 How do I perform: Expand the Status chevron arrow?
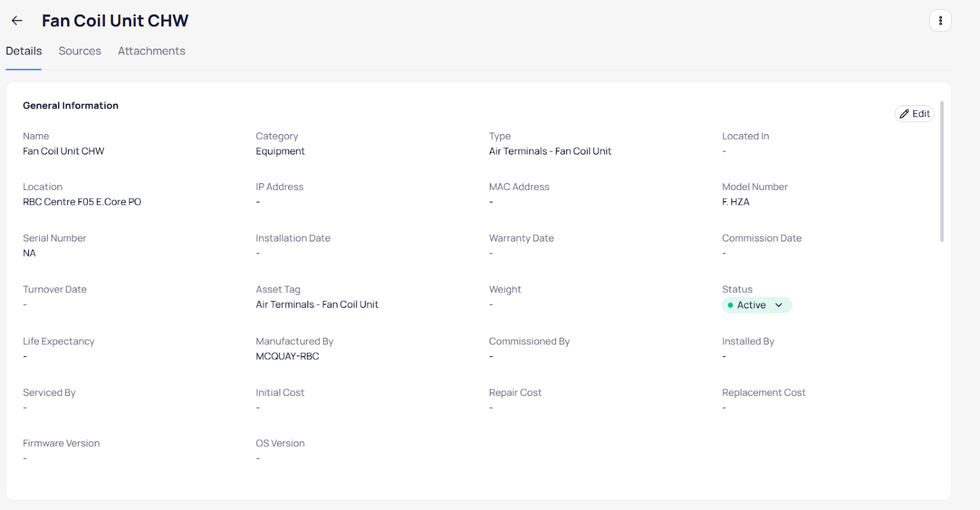pos(778,305)
